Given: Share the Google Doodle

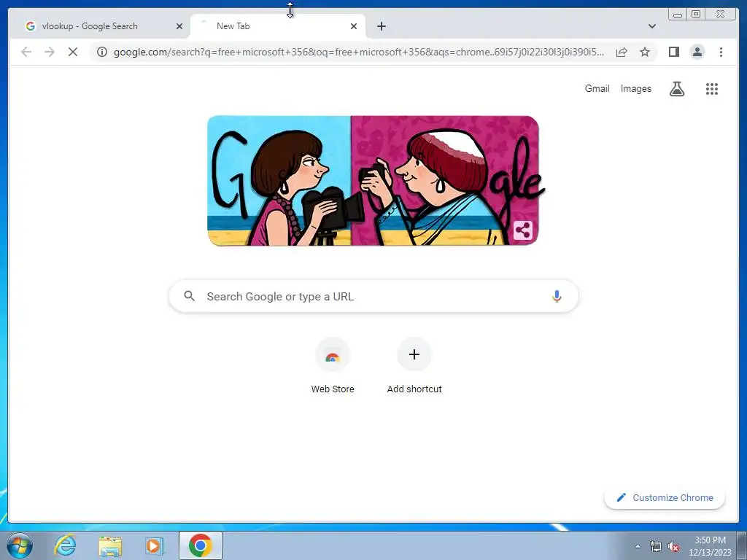Looking at the screenshot, I should [522, 231].
